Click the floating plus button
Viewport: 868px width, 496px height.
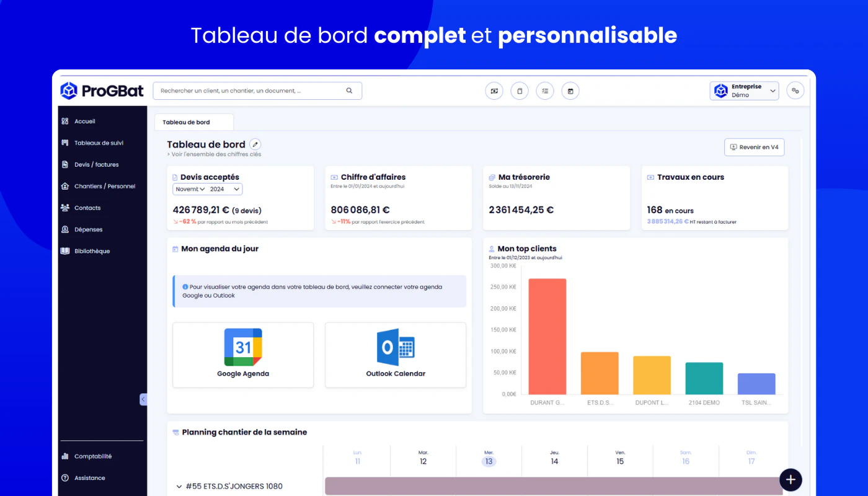click(x=790, y=479)
